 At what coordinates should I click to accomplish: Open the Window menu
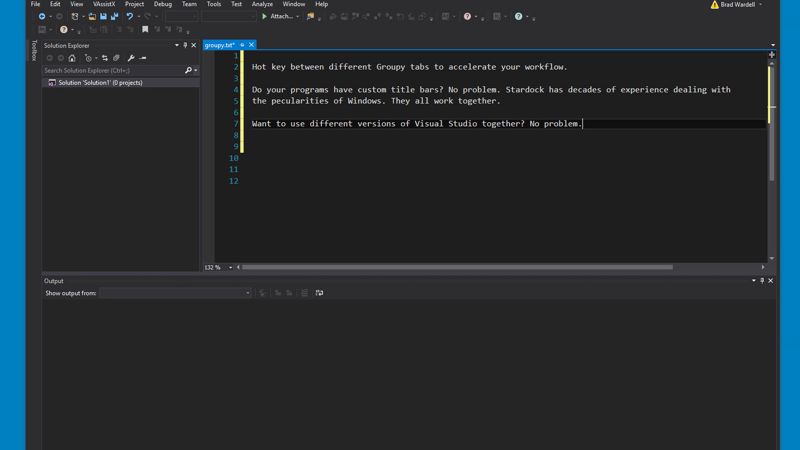294,4
